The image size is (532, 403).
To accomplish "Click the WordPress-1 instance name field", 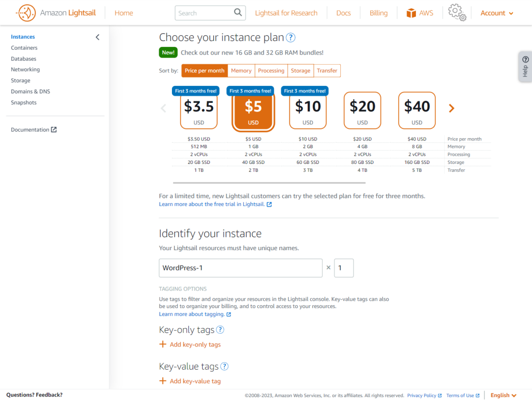I will [x=240, y=268].
